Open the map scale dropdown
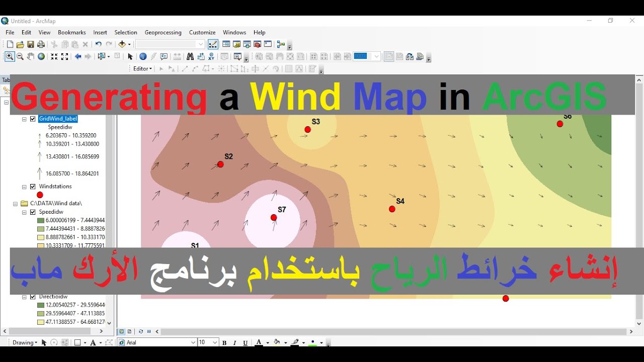The width and height of the screenshot is (644, 362). [x=201, y=44]
